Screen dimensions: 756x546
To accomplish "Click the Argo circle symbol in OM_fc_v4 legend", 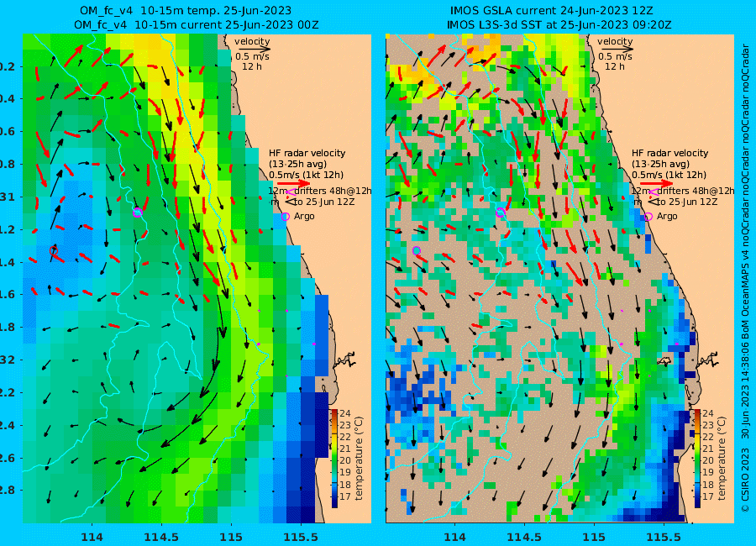I will click(x=286, y=217).
